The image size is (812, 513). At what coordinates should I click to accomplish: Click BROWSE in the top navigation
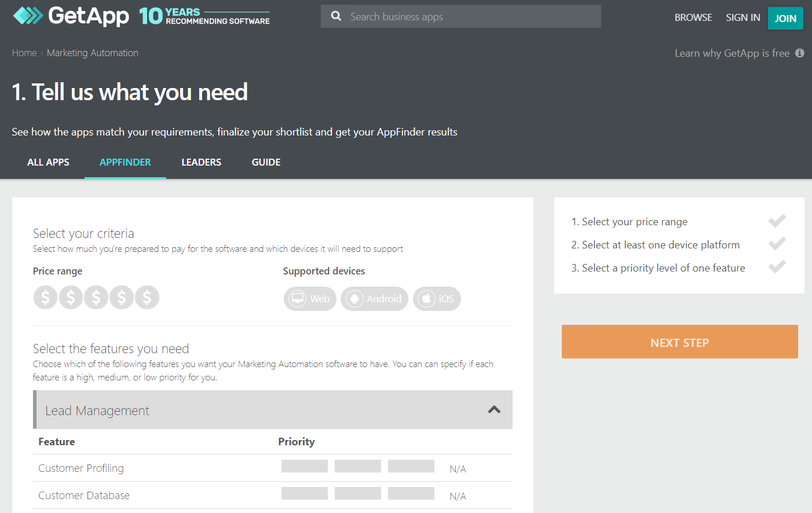[x=693, y=17]
